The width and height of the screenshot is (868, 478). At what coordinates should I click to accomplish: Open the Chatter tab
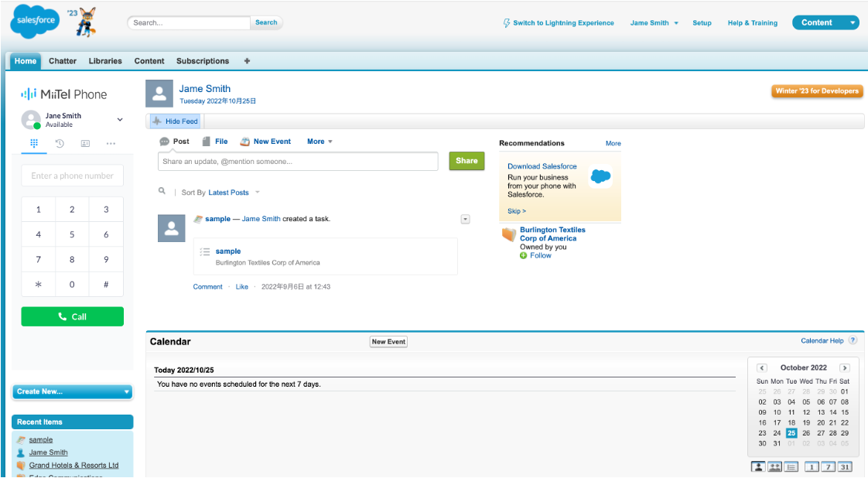[63, 61]
